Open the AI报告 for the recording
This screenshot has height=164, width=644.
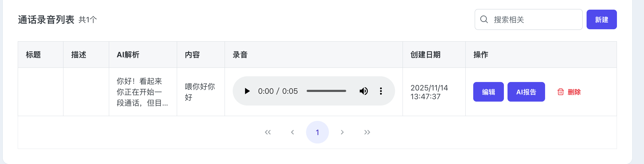point(526,92)
